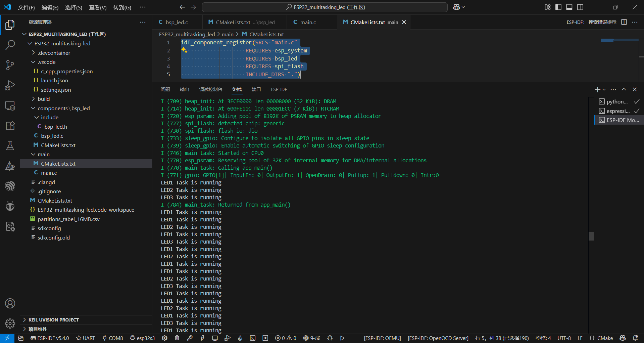644x343 pixels.
Task: Open partitions_tabel_16MB.csv in explorer
Action: 68,219
